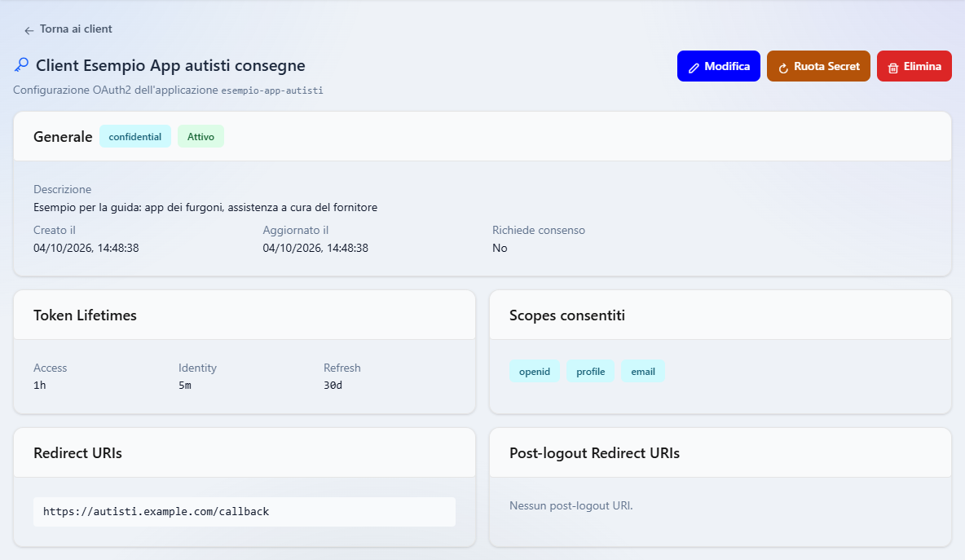The width and height of the screenshot is (965, 560).
Task: Click the Richiede consenso value No
Action: pyautogui.click(x=500, y=248)
